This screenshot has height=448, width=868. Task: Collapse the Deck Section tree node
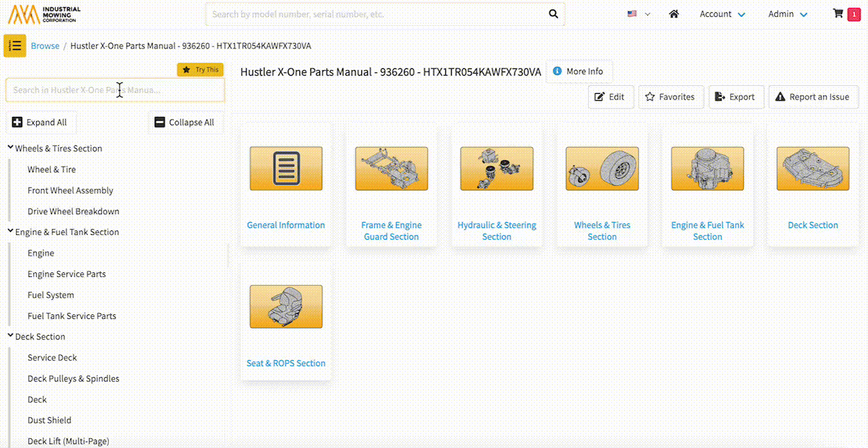click(x=10, y=336)
